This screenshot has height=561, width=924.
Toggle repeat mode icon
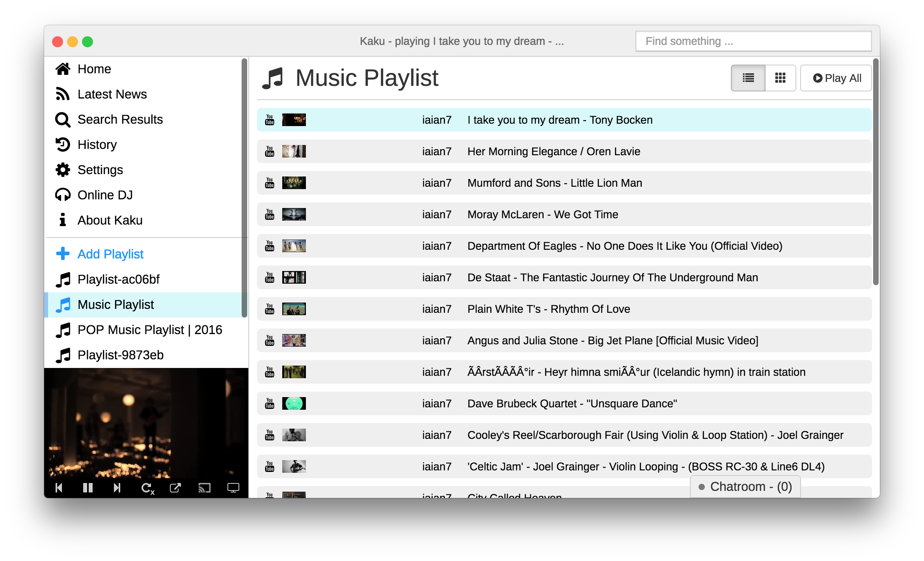coord(147,489)
